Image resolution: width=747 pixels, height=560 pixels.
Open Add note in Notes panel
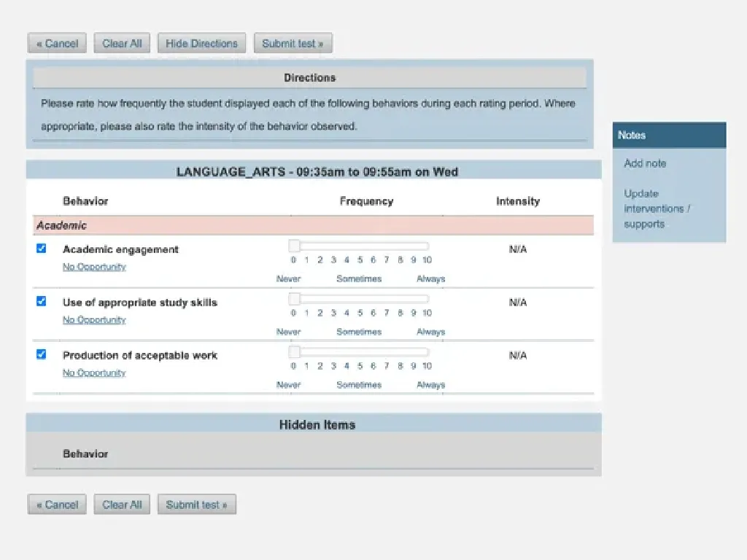pyautogui.click(x=645, y=163)
